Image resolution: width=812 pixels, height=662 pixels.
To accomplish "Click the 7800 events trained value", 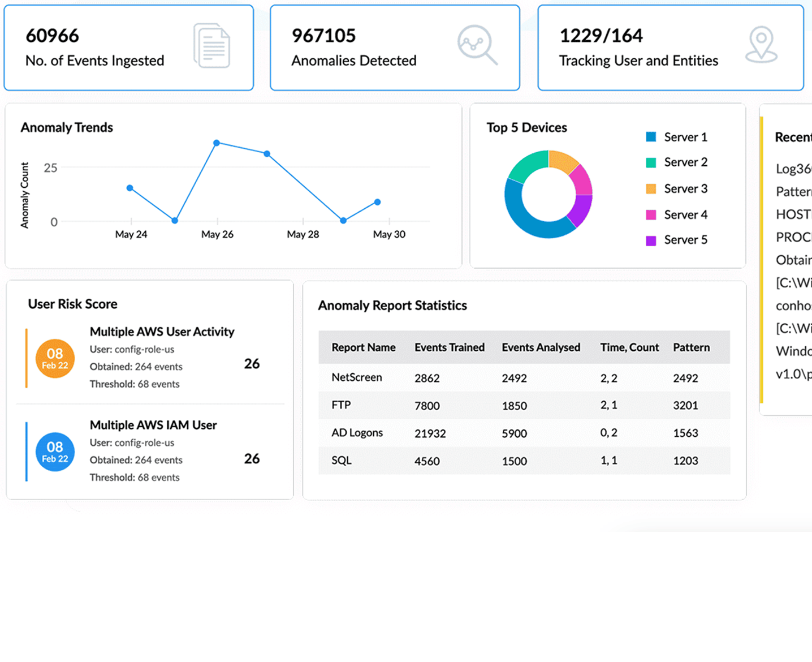I will [427, 406].
